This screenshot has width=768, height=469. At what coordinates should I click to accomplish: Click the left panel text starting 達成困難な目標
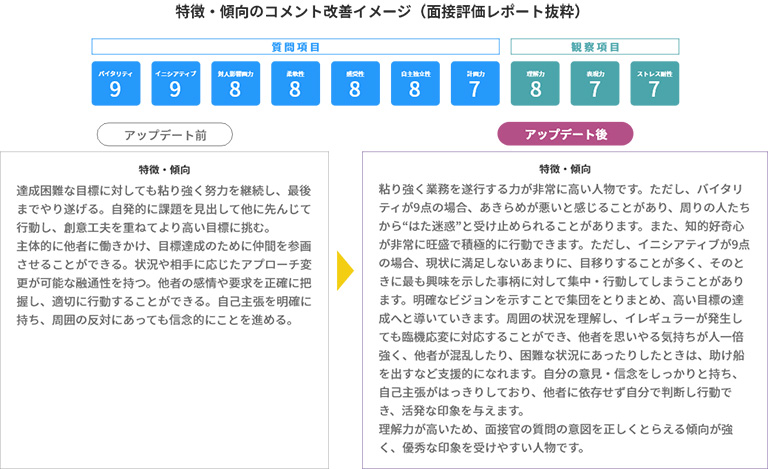[x=165, y=255]
